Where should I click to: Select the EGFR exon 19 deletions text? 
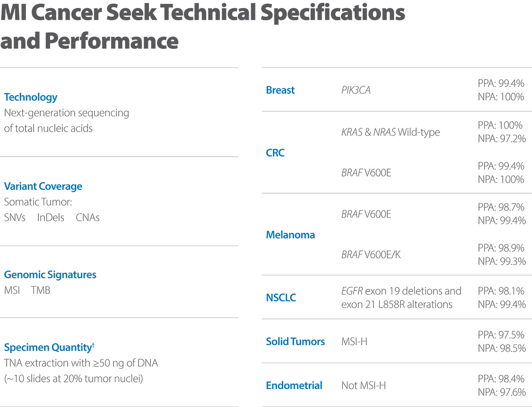coord(401,291)
